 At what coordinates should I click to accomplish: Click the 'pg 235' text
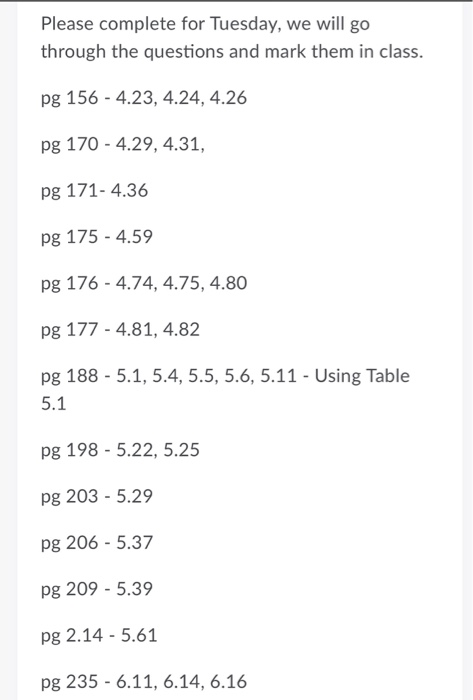pyautogui.click(x=69, y=683)
